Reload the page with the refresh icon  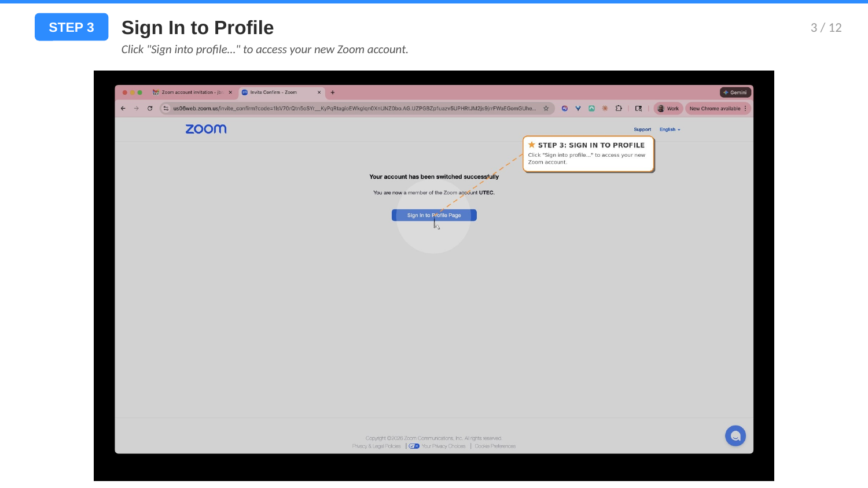pyautogui.click(x=149, y=108)
